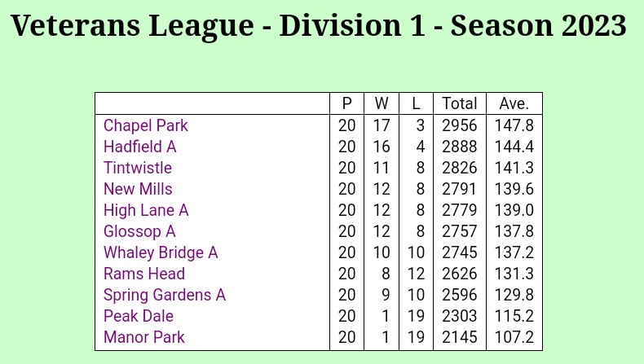Select Spring Gardens A link

165,295
